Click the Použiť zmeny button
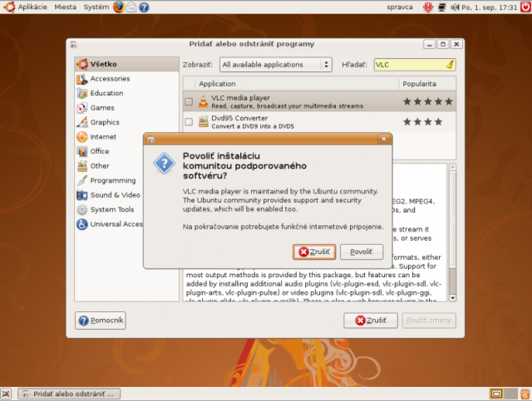The height and width of the screenshot is (401, 532). [x=429, y=320]
